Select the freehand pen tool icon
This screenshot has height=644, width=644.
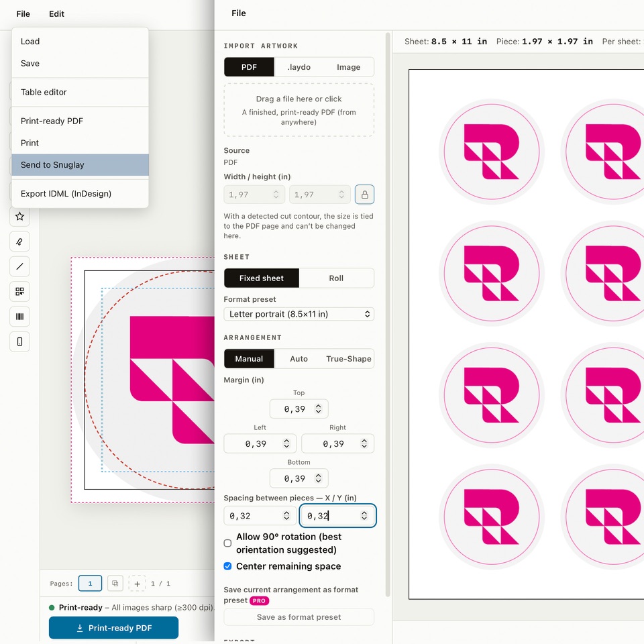coord(19,241)
